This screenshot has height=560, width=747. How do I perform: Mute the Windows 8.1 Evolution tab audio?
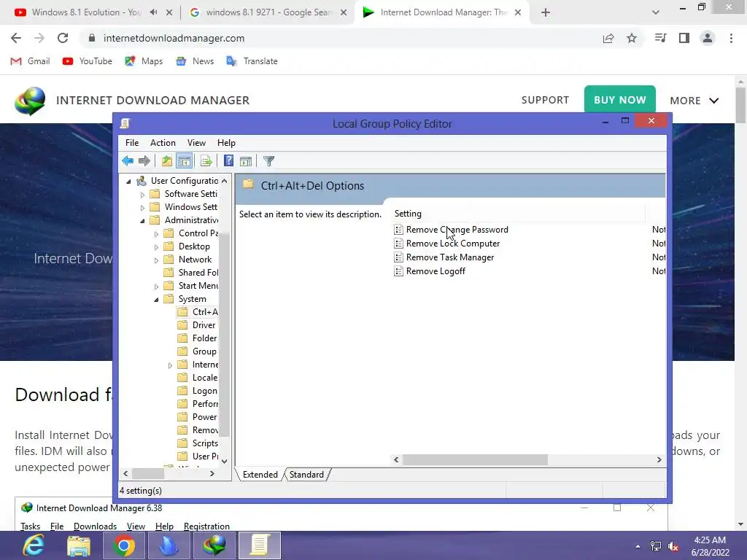pyautogui.click(x=153, y=12)
